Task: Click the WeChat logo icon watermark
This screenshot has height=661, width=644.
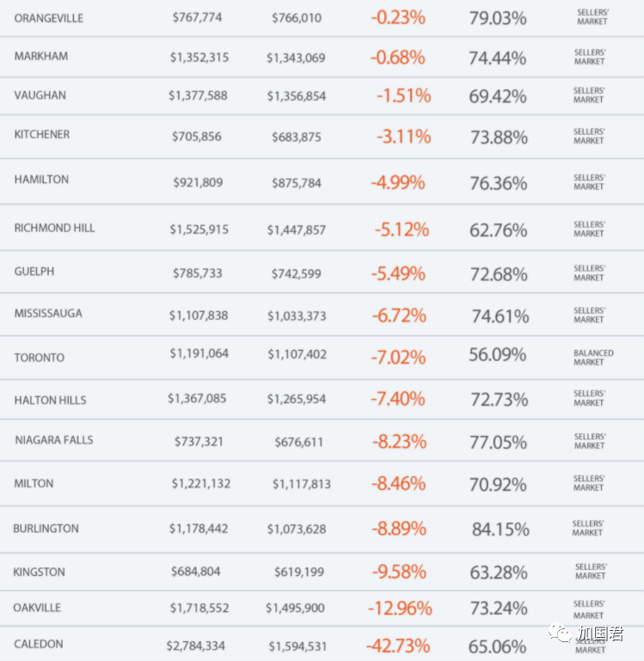Action: (x=560, y=633)
